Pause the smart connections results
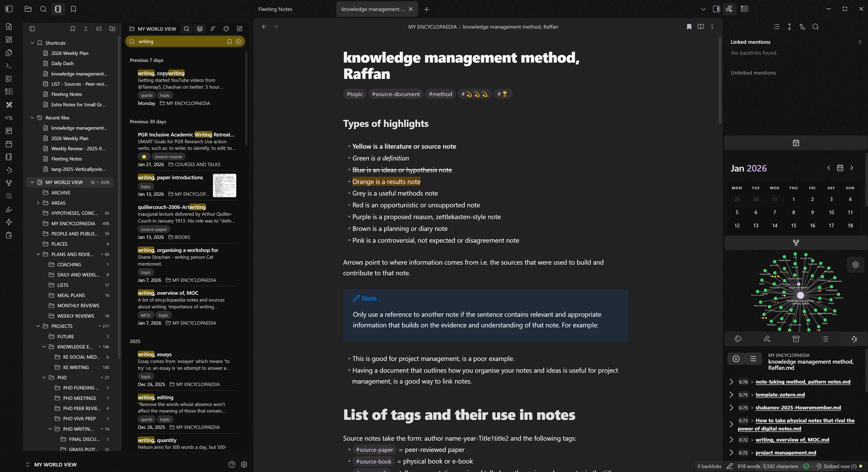 pyautogui.click(x=736, y=359)
